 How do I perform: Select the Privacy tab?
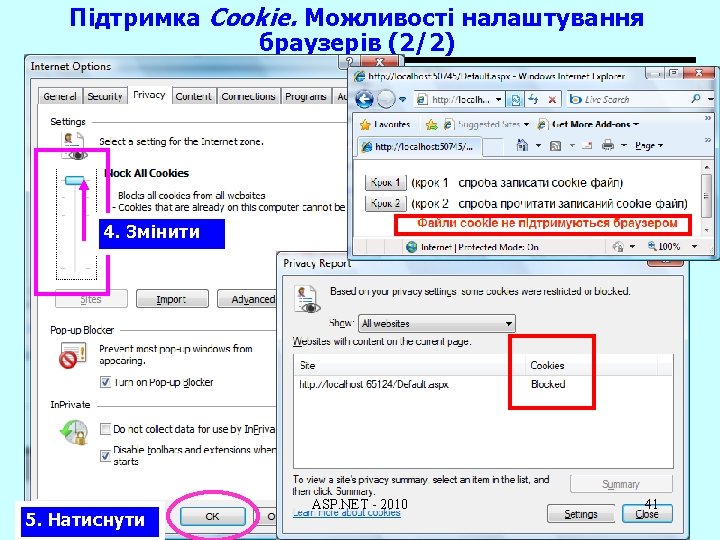coord(149,95)
